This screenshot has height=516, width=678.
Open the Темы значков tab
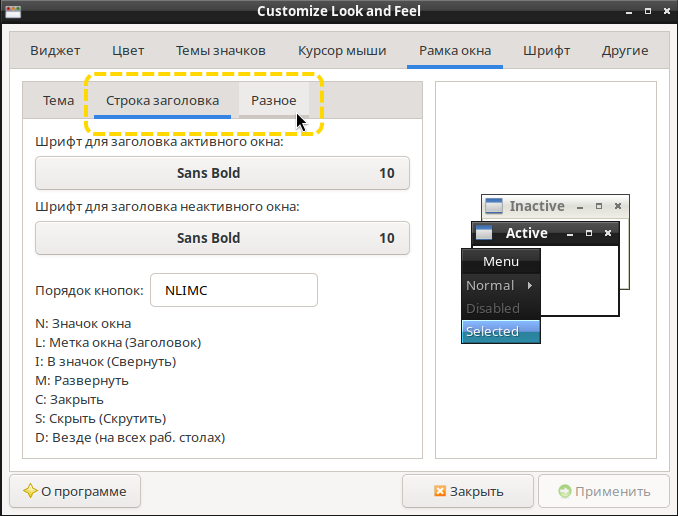[220, 50]
